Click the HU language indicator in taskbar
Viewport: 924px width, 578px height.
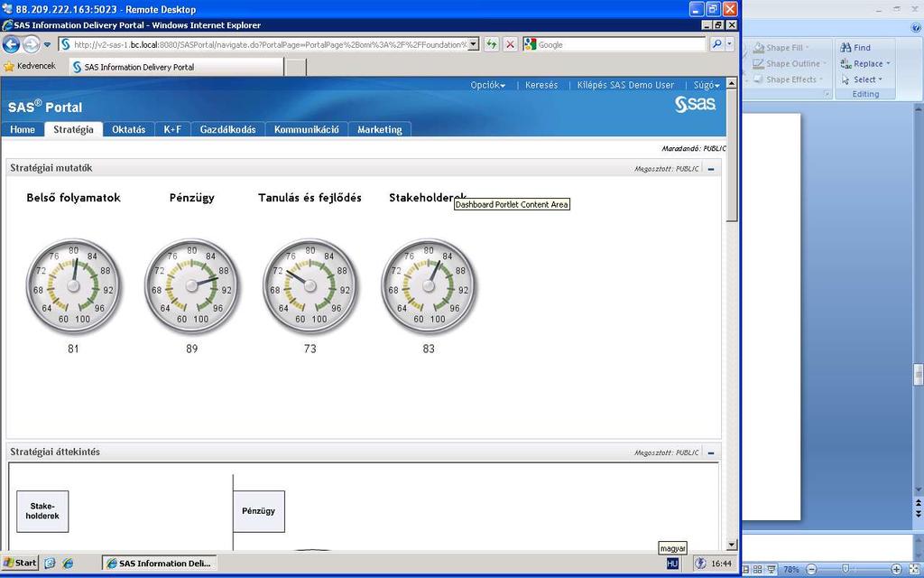pyautogui.click(x=672, y=564)
